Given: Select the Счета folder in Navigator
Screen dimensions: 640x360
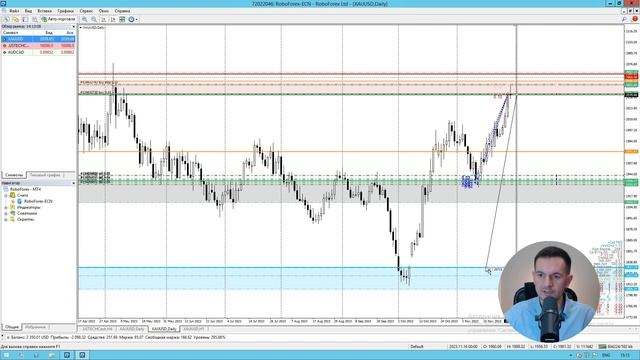Looking at the screenshot, I should point(22,196).
